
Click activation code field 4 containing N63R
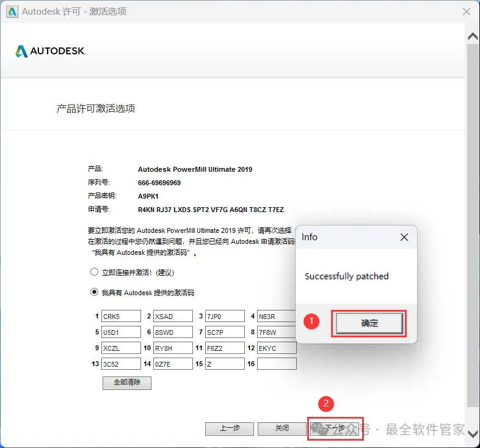pos(277,316)
